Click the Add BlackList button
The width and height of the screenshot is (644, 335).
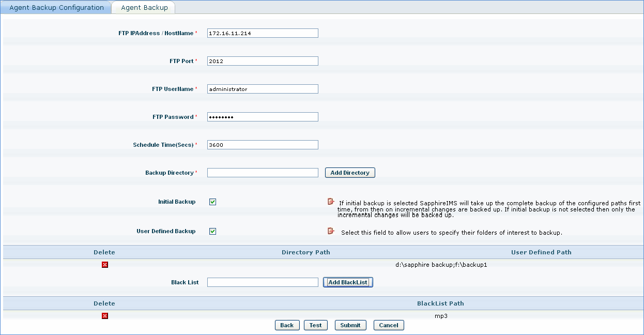[348, 282]
